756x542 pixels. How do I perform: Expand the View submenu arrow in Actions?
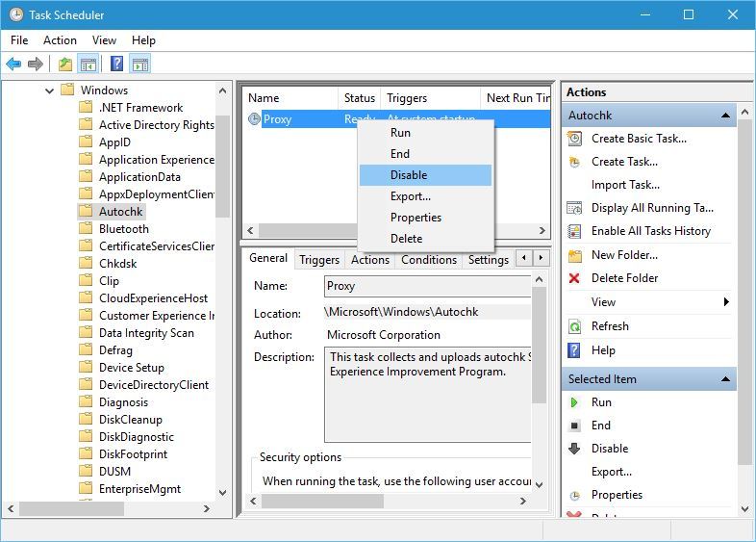pos(726,302)
